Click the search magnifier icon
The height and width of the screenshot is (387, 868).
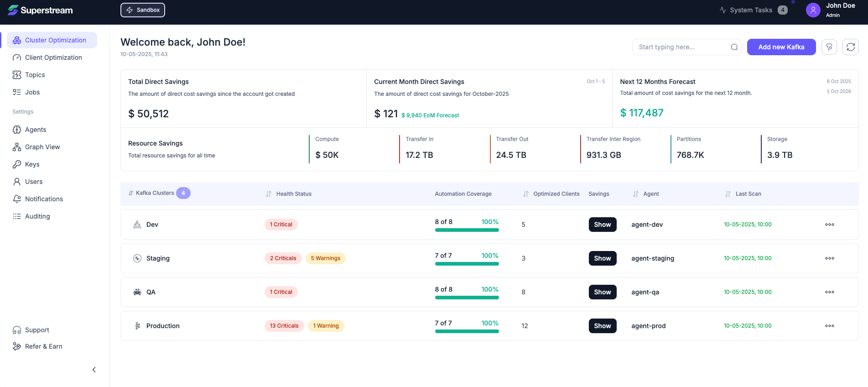tap(734, 47)
